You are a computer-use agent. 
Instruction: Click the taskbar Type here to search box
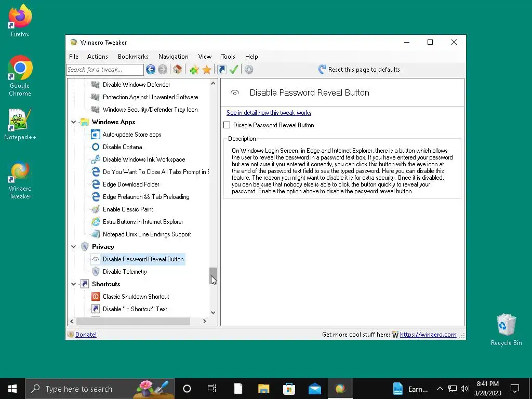[x=100, y=389]
